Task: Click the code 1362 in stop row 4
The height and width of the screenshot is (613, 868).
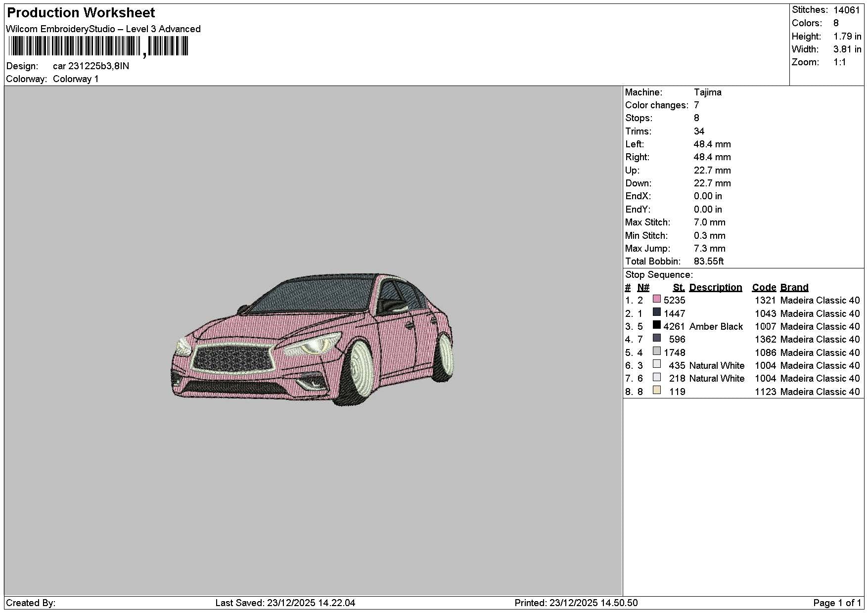Action: click(765, 340)
